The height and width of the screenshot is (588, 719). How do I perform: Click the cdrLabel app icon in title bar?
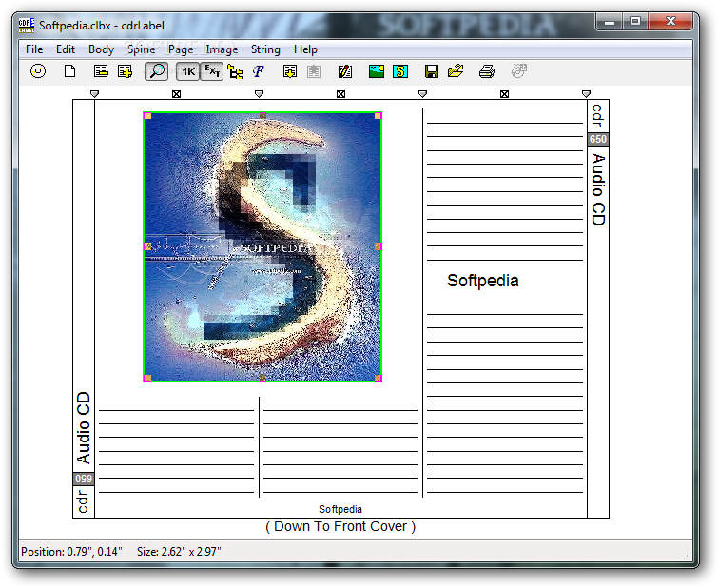(27, 26)
